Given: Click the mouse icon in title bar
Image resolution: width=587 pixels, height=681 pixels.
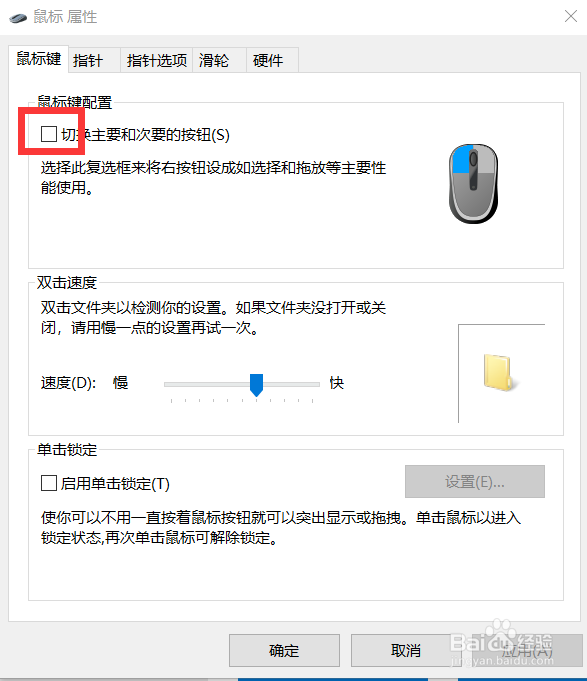Looking at the screenshot, I should tap(17, 18).
